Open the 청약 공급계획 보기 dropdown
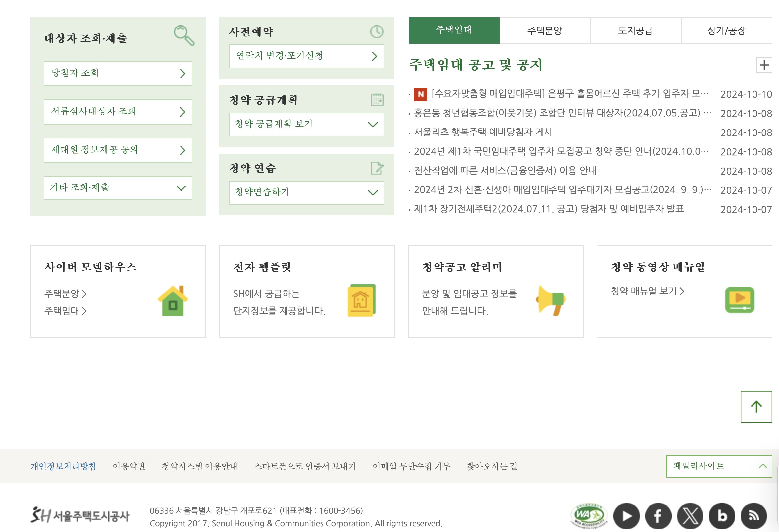The height and width of the screenshot is (532, 779). coord(306,124)
